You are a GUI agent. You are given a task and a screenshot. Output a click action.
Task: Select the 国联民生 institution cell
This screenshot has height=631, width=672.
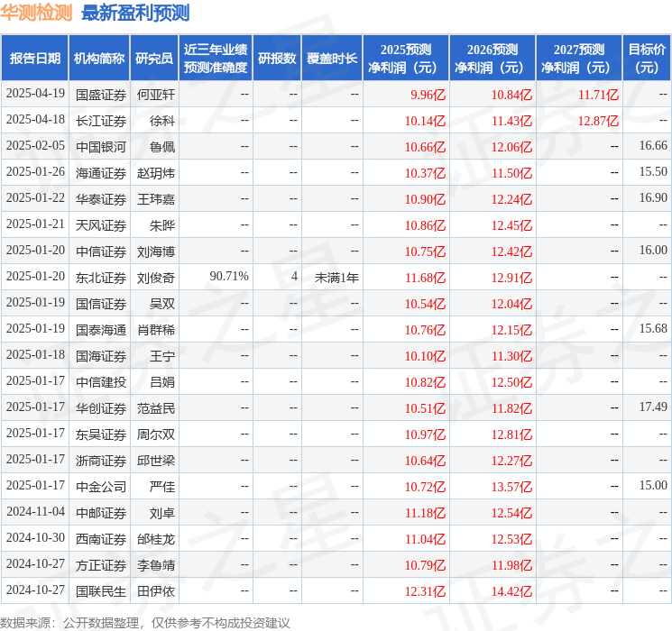tap(101, 591)
